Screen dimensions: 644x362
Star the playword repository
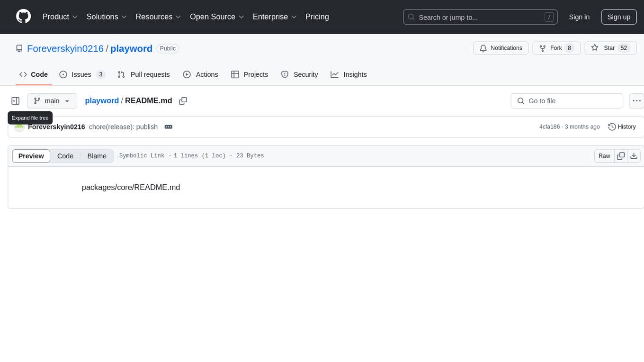tap(610, 48)
